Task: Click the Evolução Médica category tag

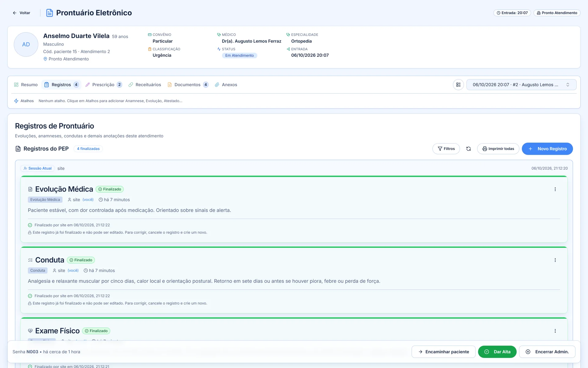Action: (x=45, y=200)
